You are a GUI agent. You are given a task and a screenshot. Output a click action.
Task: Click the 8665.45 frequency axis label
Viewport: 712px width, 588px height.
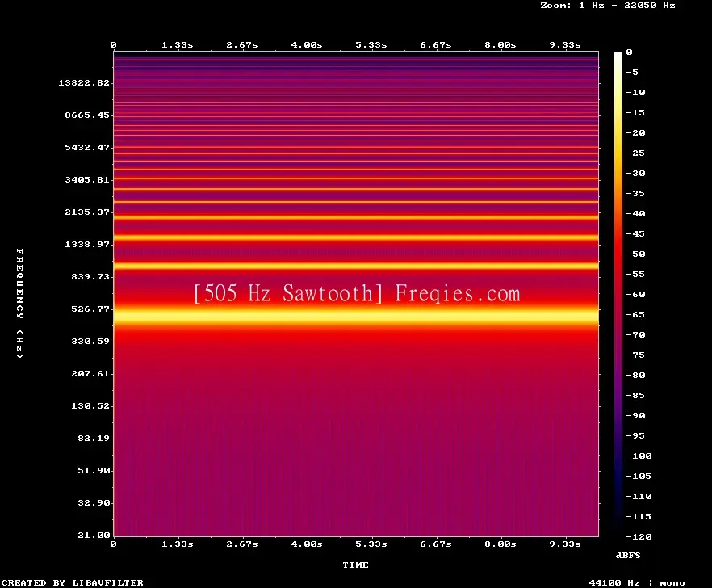[87, 115]
